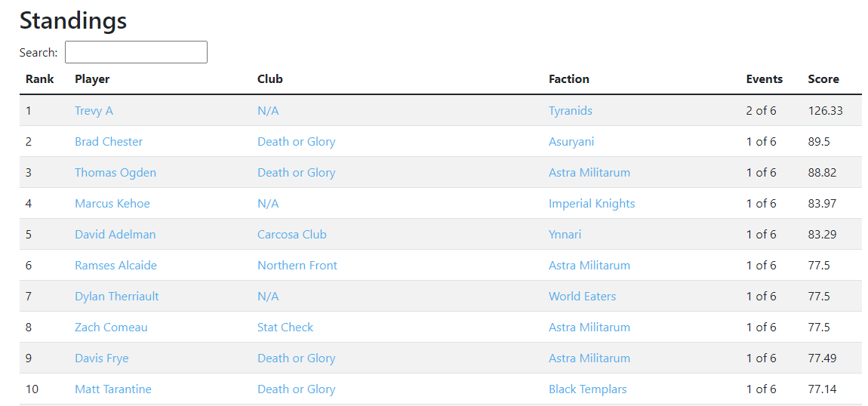Screen dimensions: 868x406
Task: View the Imperial Knights faction
Action: (x=592, y=204)
